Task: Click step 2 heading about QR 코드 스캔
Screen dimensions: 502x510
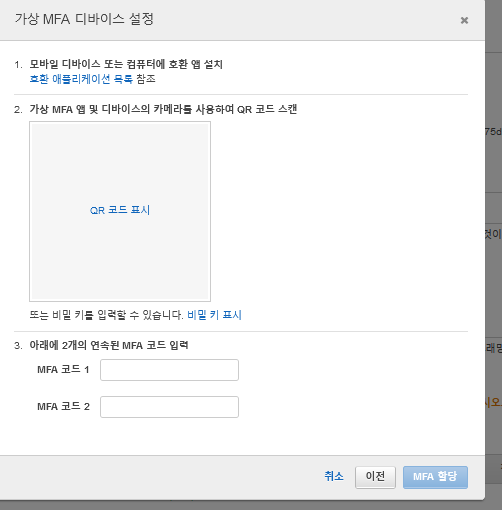Action: tap(163, 109)
